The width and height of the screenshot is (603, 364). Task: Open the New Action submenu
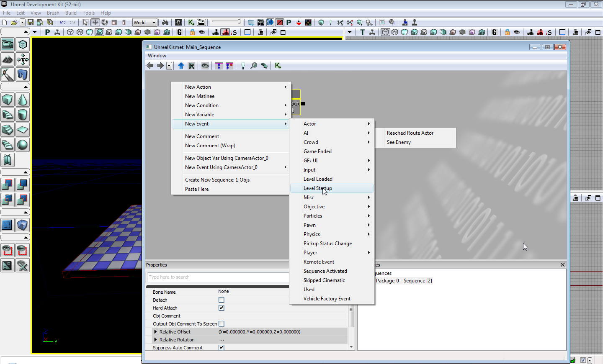[230, 87]
